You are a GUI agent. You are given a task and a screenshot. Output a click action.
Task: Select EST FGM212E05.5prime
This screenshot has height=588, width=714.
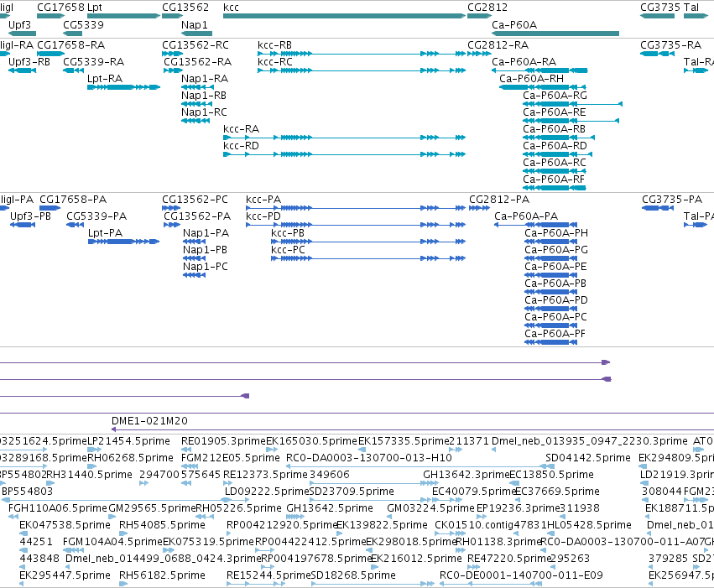(231, 458)
